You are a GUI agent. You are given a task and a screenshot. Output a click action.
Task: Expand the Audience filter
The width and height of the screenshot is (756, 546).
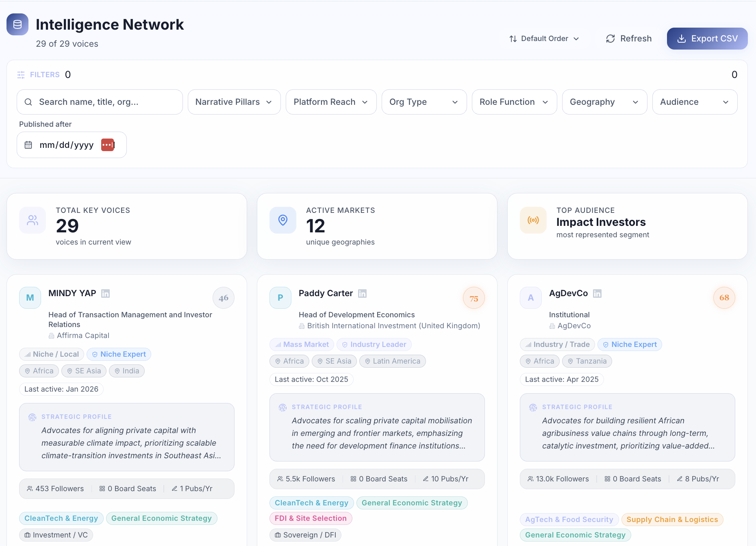pyautogui.click(x=695, y=102)
